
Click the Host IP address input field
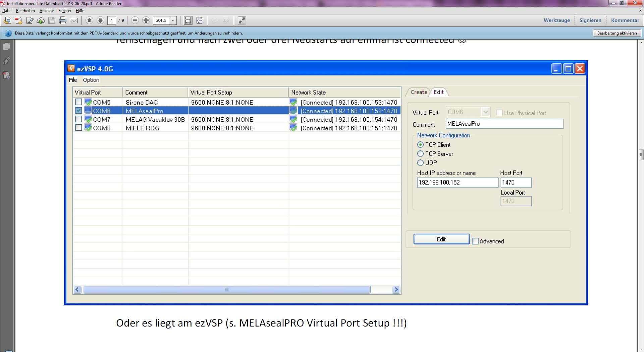458,182
